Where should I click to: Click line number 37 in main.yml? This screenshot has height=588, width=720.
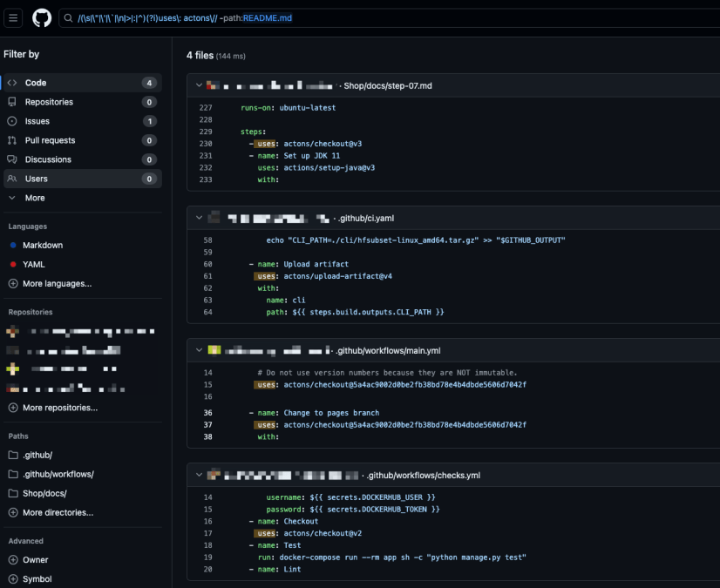(208, 425)
